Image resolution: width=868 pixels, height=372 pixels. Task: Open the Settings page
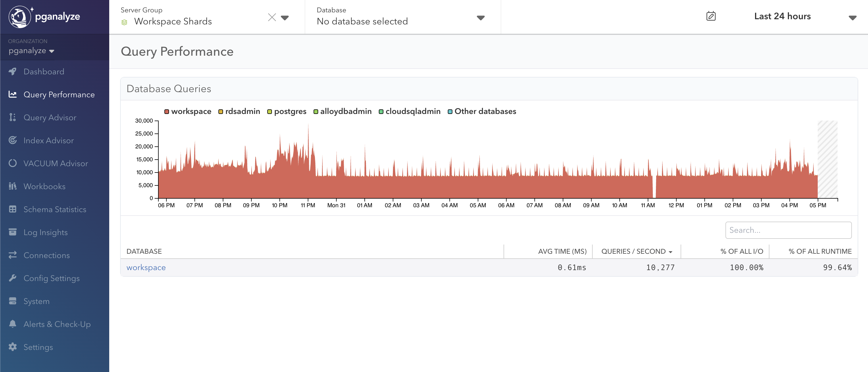tap(38, 347)
